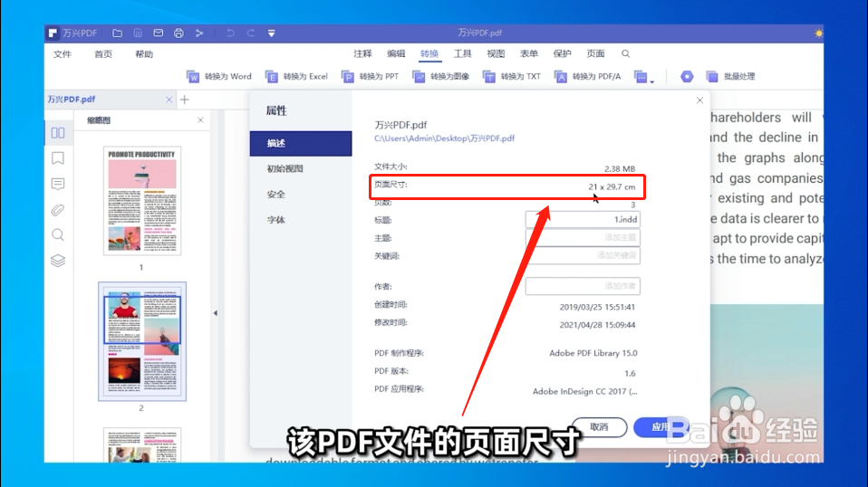Convert to PPT button
Image resolution: width=868 pixels, height=487 pixels.
pyautogui.click(x=371, y=76)
